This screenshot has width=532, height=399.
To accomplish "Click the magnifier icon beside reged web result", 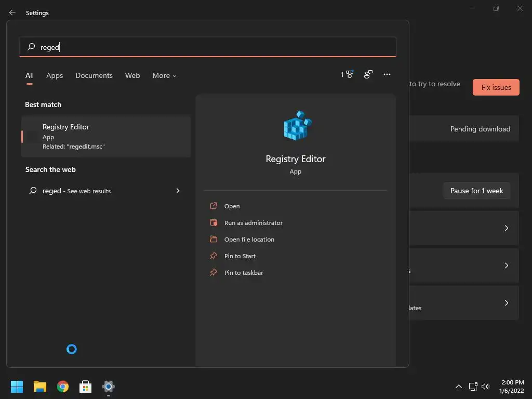I will click(x=33, y=191).
